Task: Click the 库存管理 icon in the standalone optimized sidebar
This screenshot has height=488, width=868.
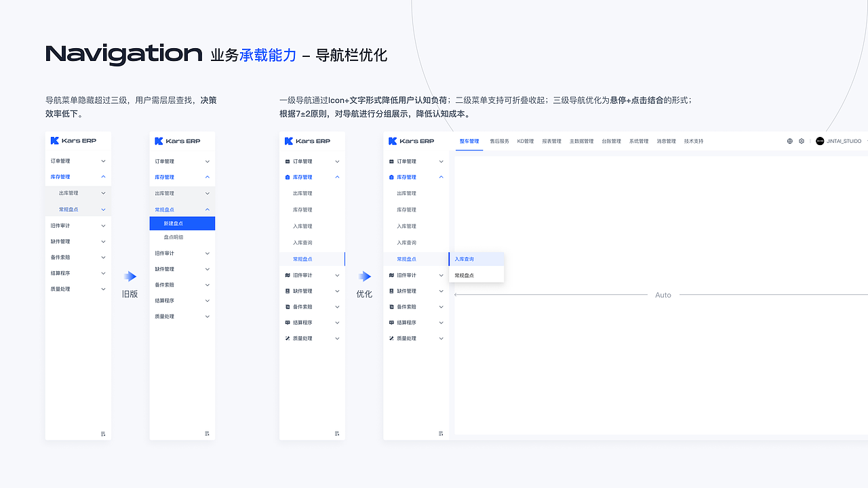Action: point(288,178)
